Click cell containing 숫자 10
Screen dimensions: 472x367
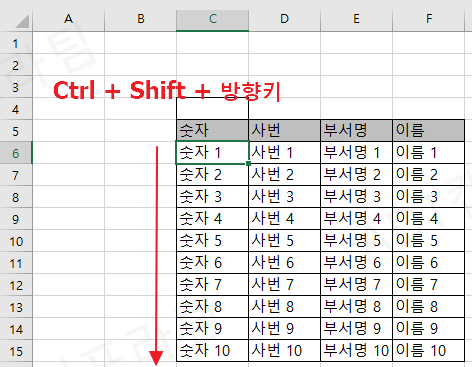(x=212, y=351)
